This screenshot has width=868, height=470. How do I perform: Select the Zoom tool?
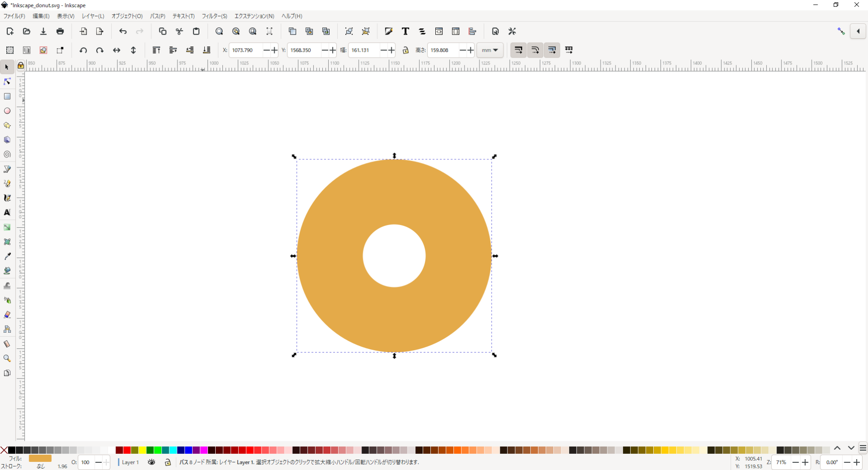[x=7, y=358]
